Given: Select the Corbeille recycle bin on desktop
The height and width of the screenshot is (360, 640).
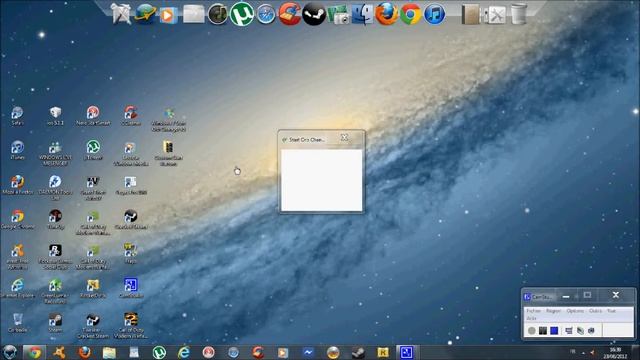Looking at the screenshot, I should pos(17,323).
